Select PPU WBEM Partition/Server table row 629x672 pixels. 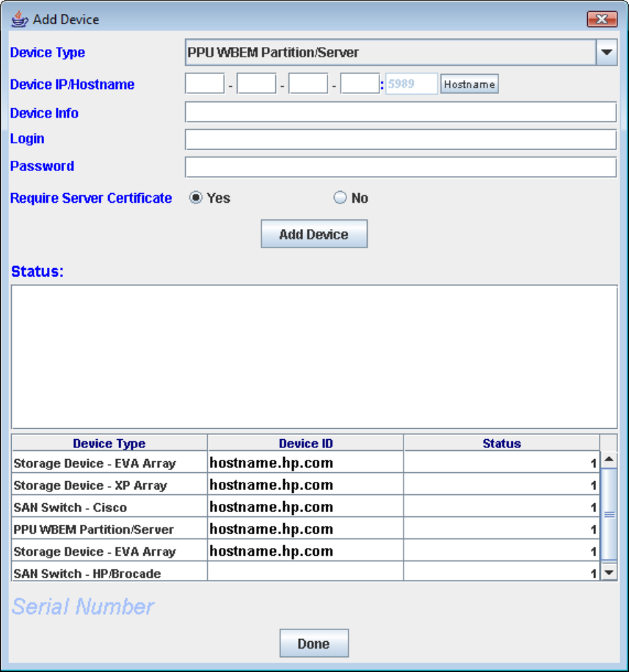pyautogui.click(x=305, y=529)
